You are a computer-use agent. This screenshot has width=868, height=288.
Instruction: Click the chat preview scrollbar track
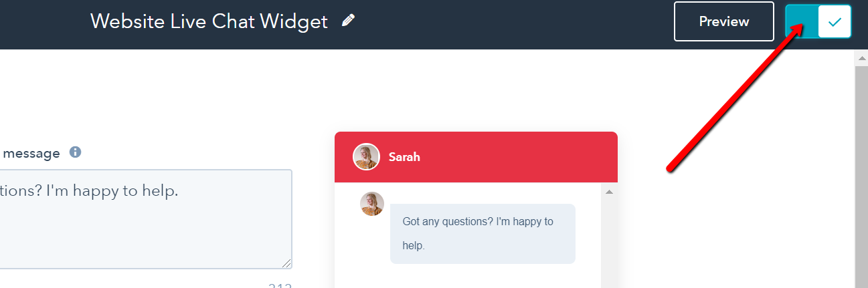click(x=609, y=241)
